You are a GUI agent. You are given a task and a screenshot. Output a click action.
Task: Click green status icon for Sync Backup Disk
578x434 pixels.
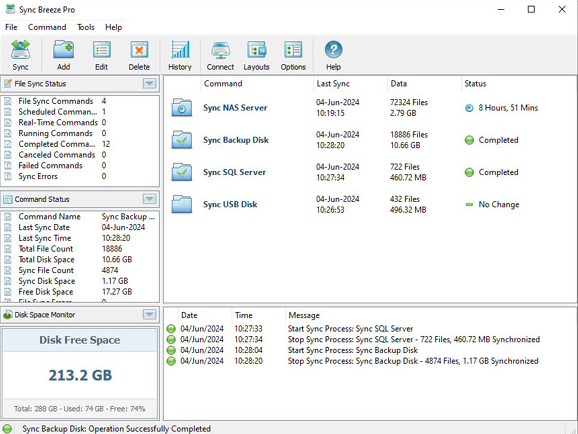point(469,140)
